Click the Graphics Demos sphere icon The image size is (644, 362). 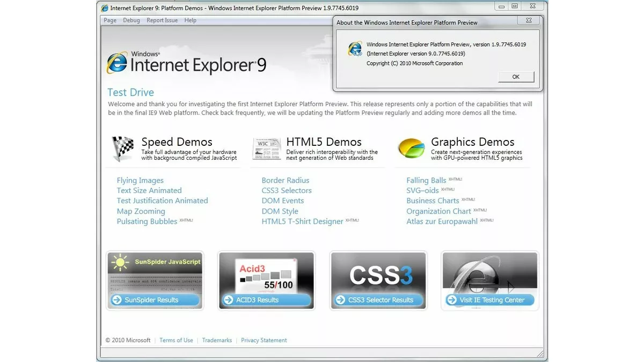pyautogui.click(x=411, y=148)
